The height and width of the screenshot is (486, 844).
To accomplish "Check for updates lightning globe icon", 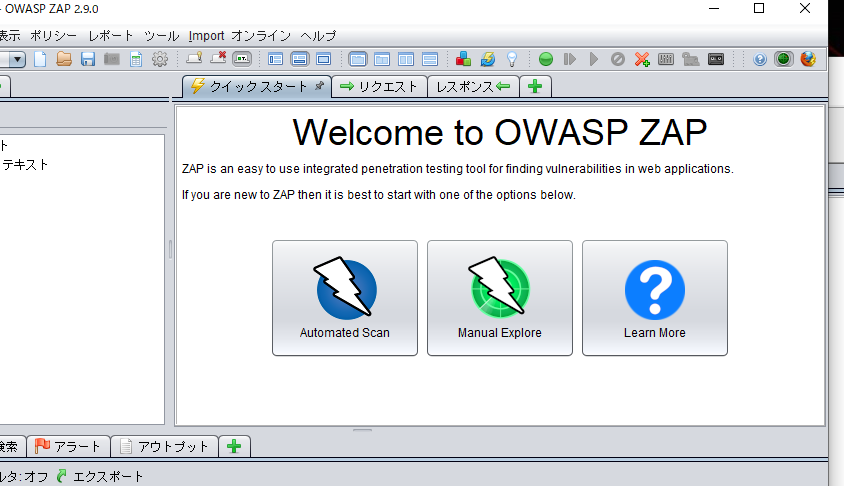I will (x=488, y=59).
